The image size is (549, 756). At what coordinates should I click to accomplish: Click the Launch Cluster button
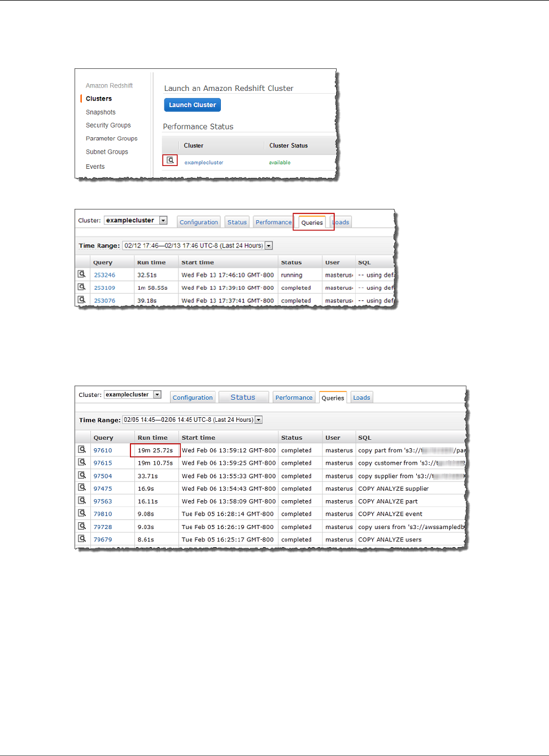(x=192, y=105)
